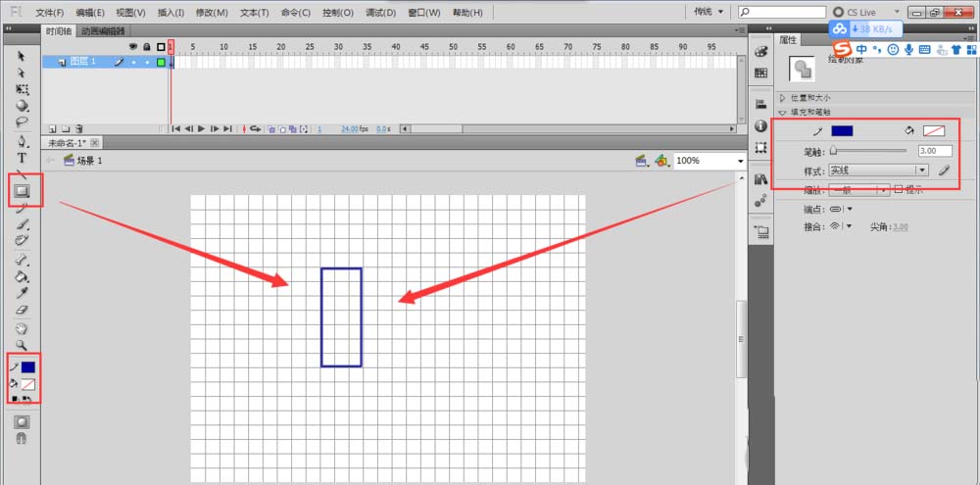Viewport: 980px width, 485px height.
Task: Toggle lock all layers padlock icon
Action: [x=147, y=47]
